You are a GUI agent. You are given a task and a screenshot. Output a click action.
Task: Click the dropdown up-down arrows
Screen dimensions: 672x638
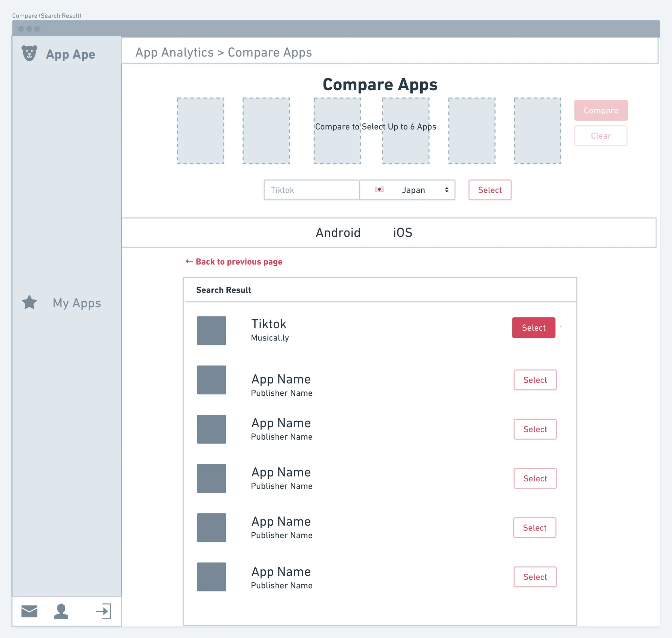[x=447, y=190]
